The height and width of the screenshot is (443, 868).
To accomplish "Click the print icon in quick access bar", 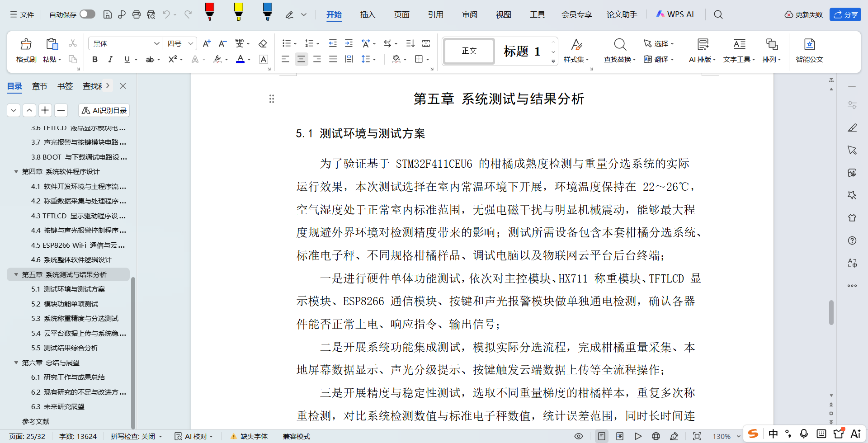I will (136, 14).
